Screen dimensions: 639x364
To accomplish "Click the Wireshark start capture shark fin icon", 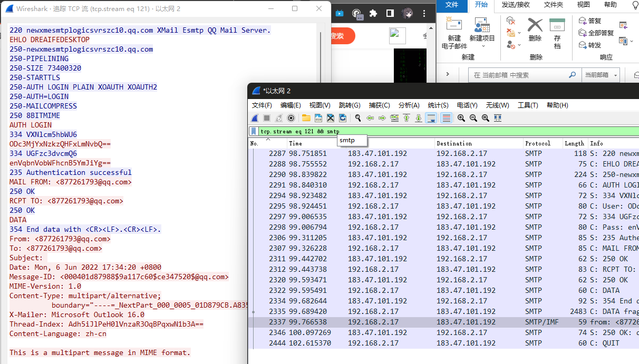I will click(255, 118).
